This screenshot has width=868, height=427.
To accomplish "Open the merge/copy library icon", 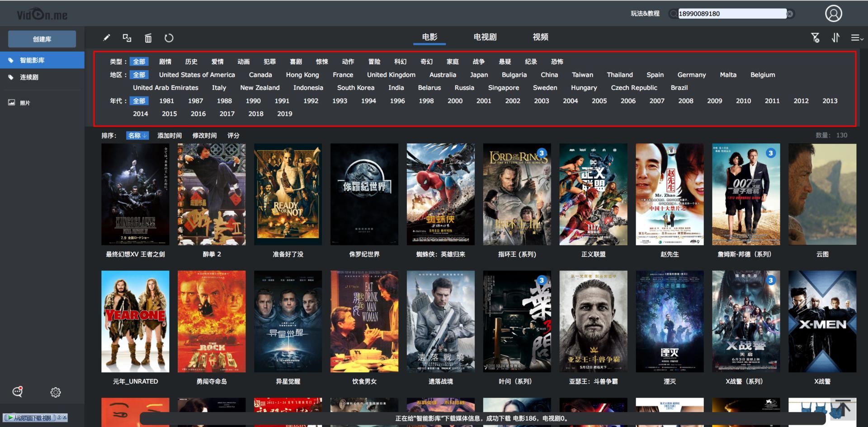I will click(127, 38).
